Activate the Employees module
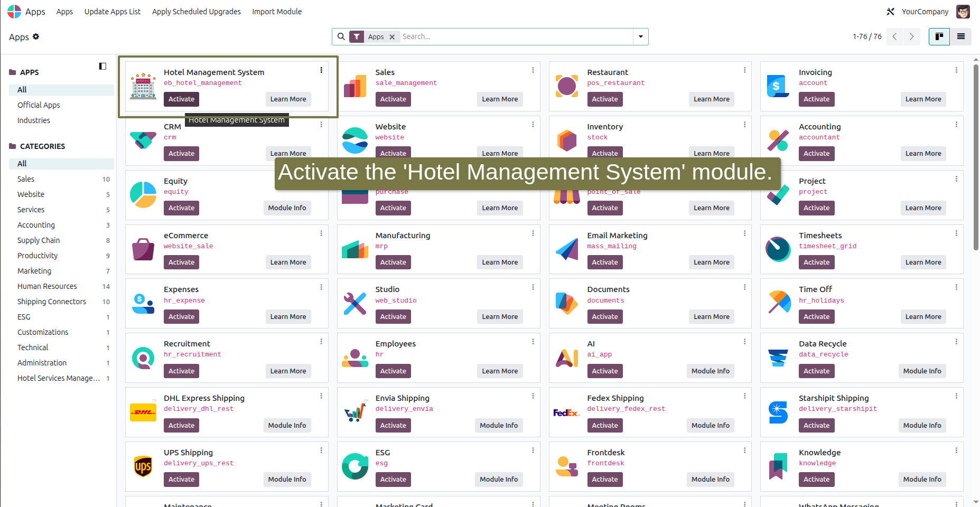Screen dimensions: 980x507 click(393, 371)
